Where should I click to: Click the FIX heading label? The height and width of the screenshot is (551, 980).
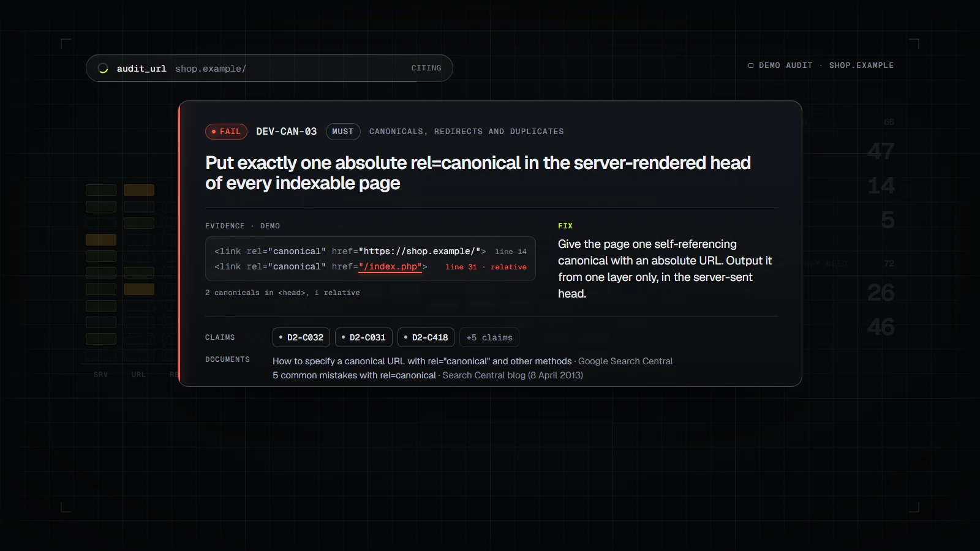pyautogui.click(x=565, y=226)
